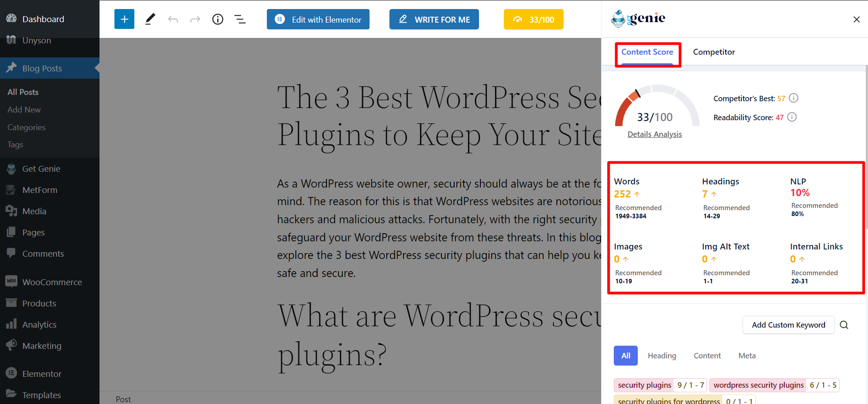
Task: Select the pencil Tools icon
Action: pyautogui.click(x=150, y=19)
